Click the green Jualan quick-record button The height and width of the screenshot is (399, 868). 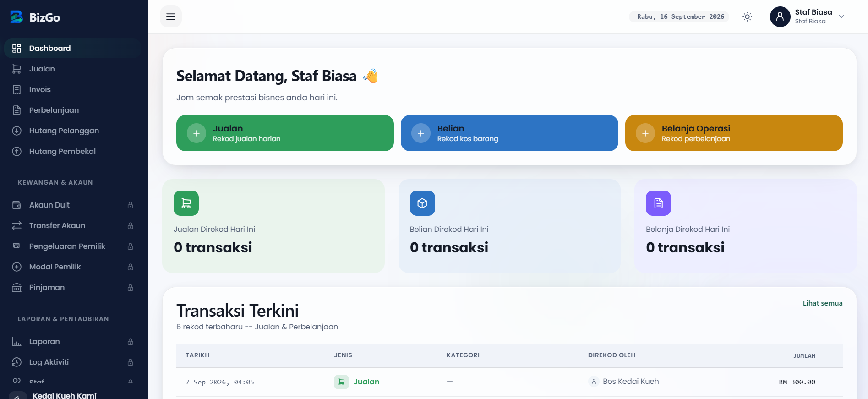pyautogui.click(x=285, y=133)
